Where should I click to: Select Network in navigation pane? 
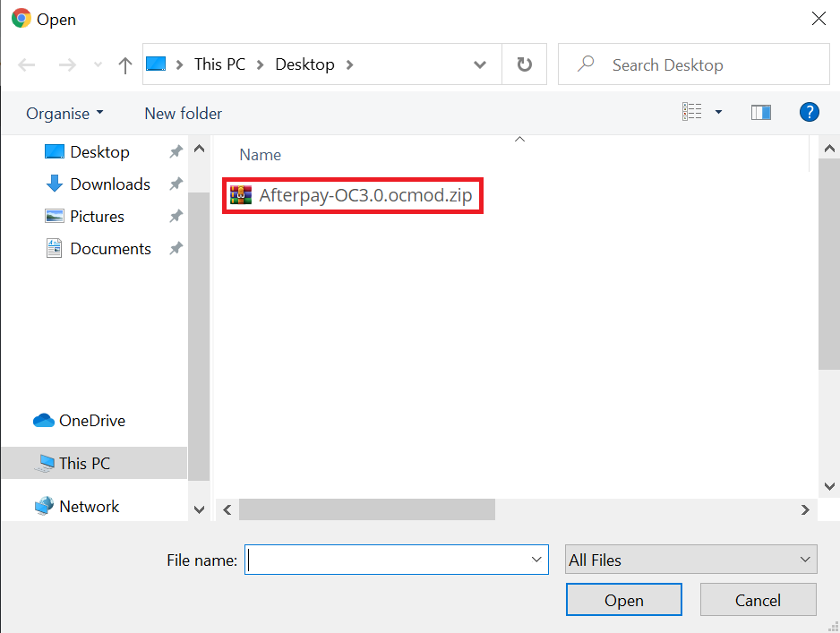point(77,506)
